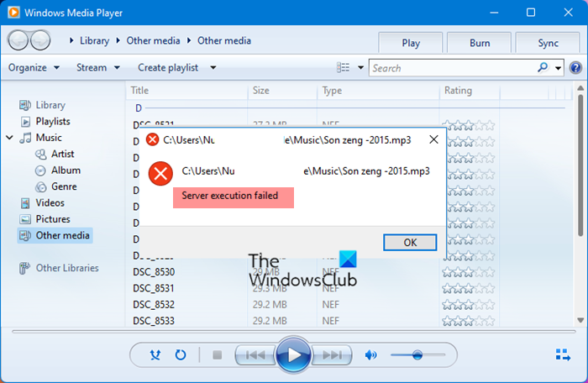Select the DSC_8532 item
This screenshot has height=383, width=588.
click(154, 305)
